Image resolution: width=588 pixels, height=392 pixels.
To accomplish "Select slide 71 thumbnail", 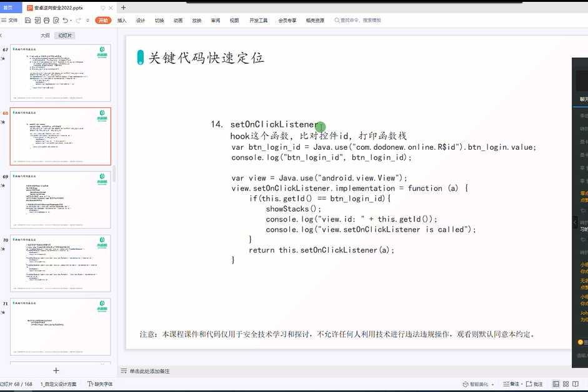I will point(61,327).
